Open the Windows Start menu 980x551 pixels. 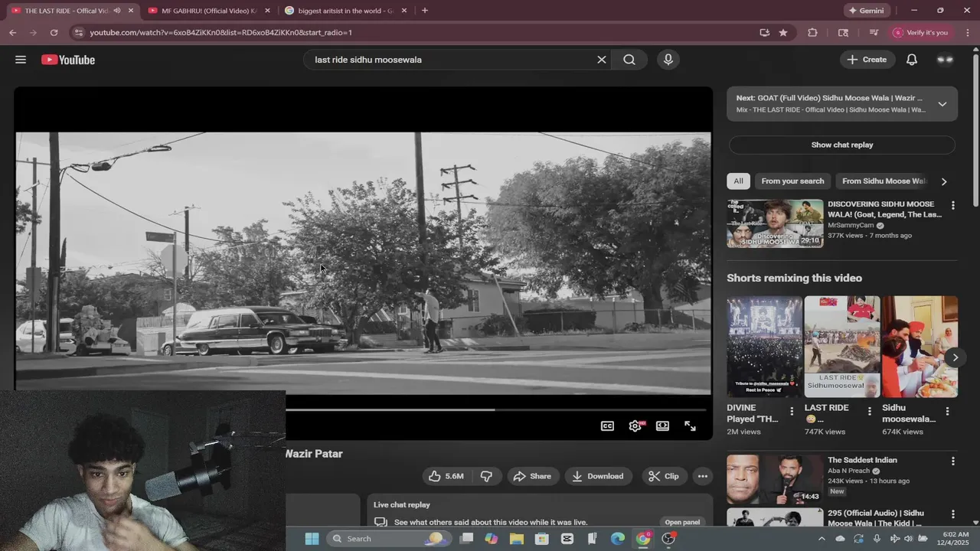[312, 539]
